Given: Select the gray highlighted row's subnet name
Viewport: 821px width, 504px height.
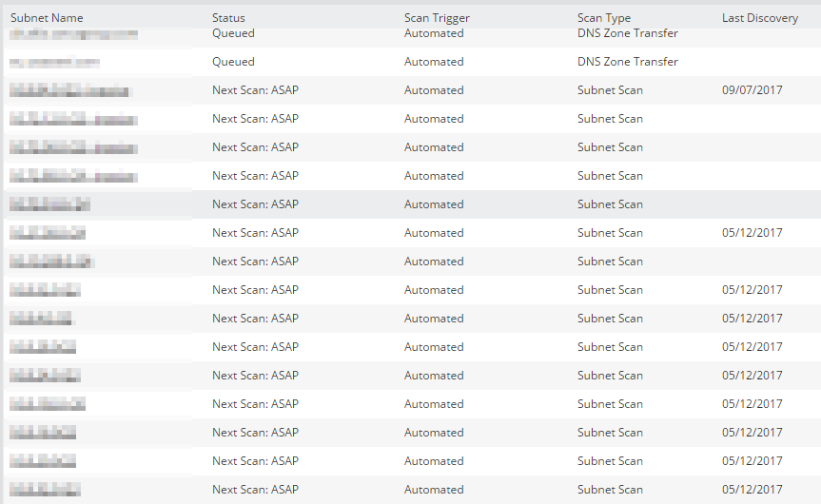Looking at the screenshot, I should click(49, 204).
